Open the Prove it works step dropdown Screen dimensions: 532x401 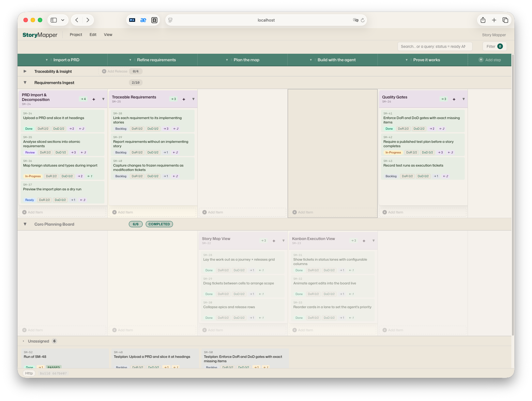pos(407,60)
